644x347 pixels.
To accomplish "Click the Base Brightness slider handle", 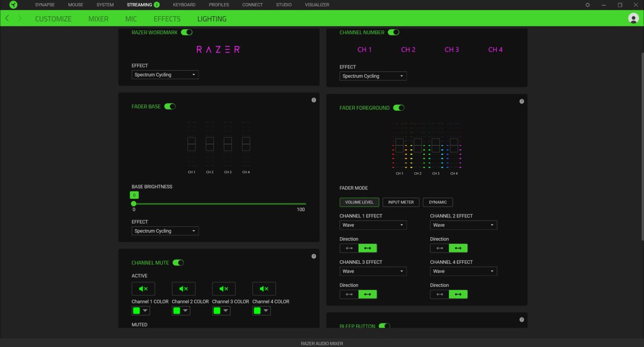I will point(134,204).
